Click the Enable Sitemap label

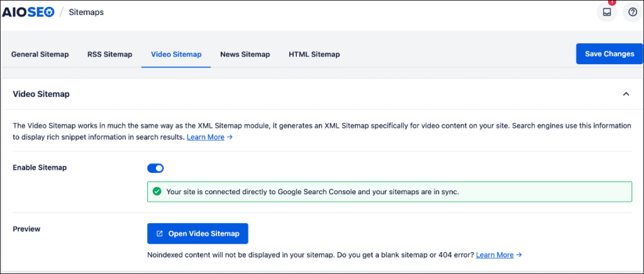(40, 167)
